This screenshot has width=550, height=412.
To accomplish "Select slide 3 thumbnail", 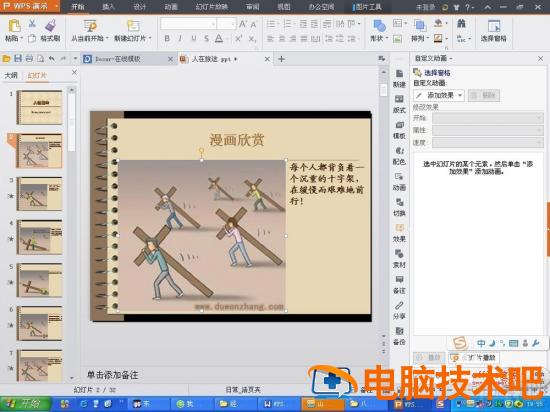I will [40, 194].
